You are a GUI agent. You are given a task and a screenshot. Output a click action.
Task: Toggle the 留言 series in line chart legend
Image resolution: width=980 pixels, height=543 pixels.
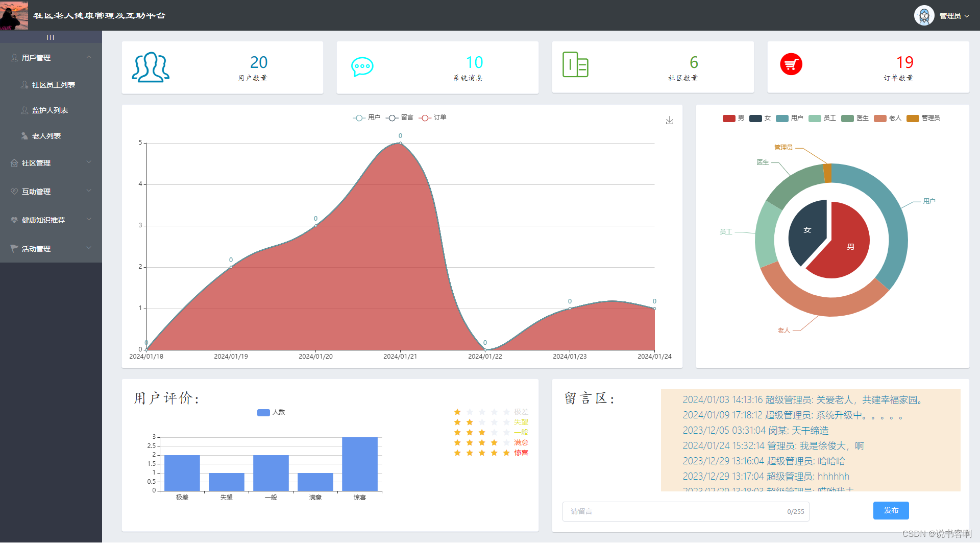pos(400,117)
